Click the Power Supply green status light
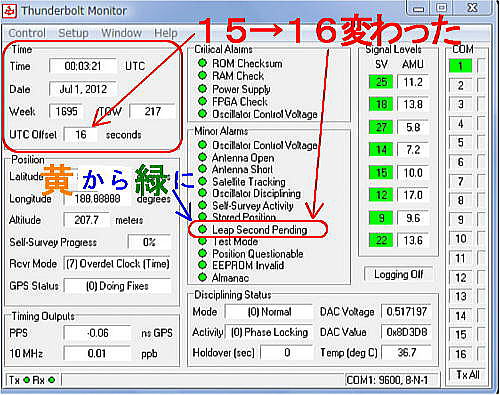The height and width of the screenshot is (395, 500). tap(202, 89)
